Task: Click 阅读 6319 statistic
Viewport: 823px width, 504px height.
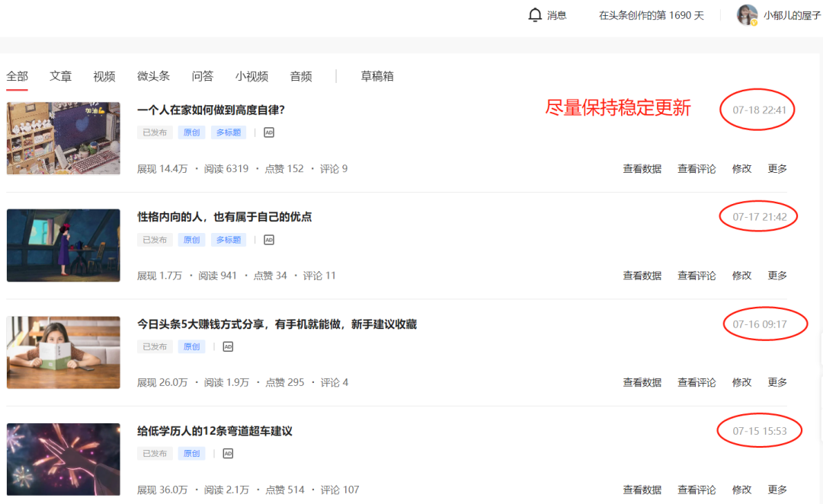Action: [226, 169]
